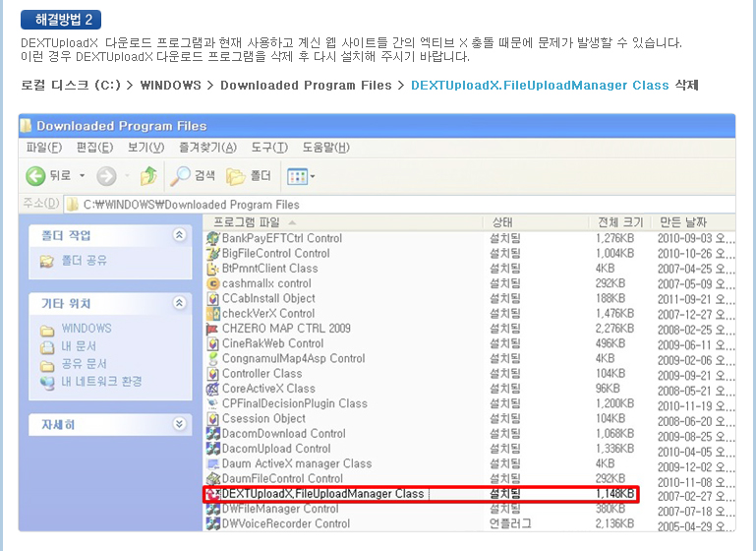Click Daum ActiveX manager Class icon
Screen dimensions: 756x551
212,463
